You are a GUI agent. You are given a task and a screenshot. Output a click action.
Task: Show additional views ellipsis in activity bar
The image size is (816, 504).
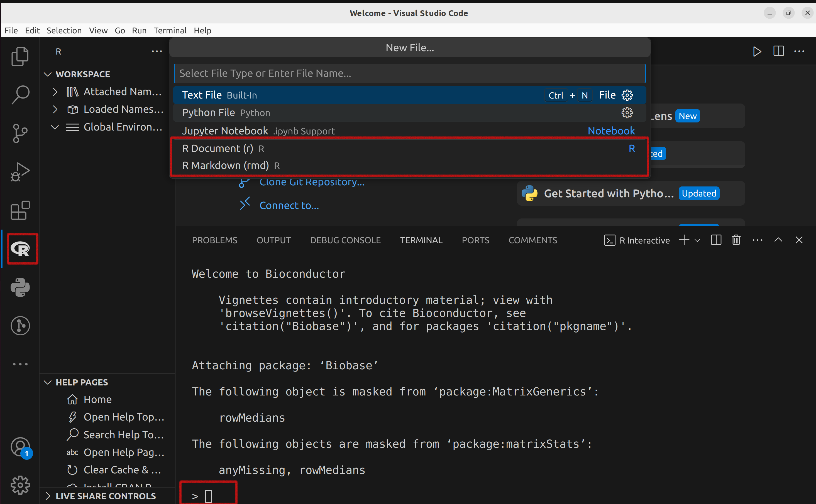20,364
